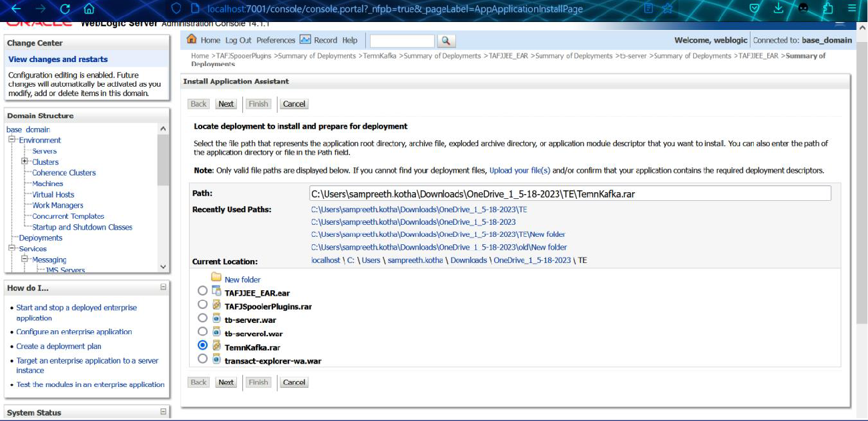
Task: Open the browser downloads arrow icon
Action: pyautogui.click(x=779, y=9)
